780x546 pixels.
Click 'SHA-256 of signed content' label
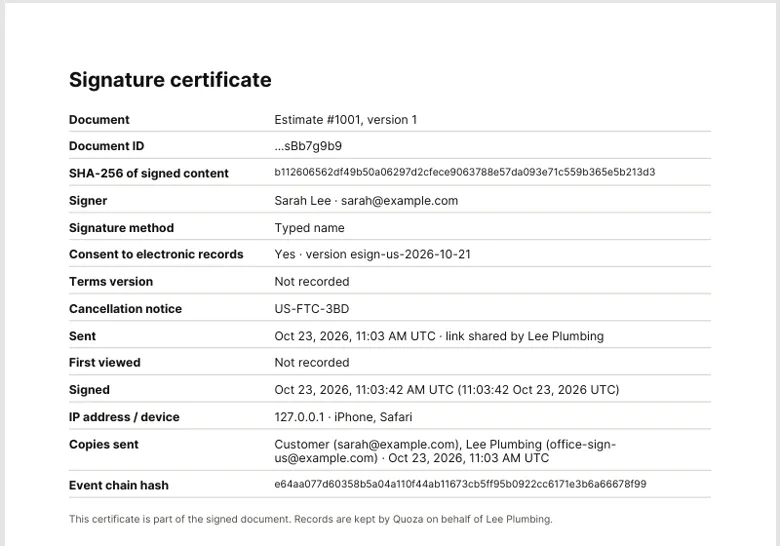click(x=149, y=174)
